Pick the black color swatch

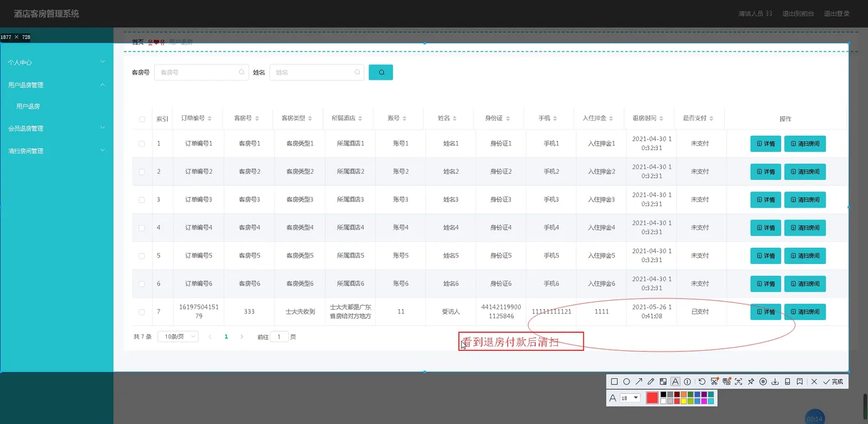(x=663, y=394)
